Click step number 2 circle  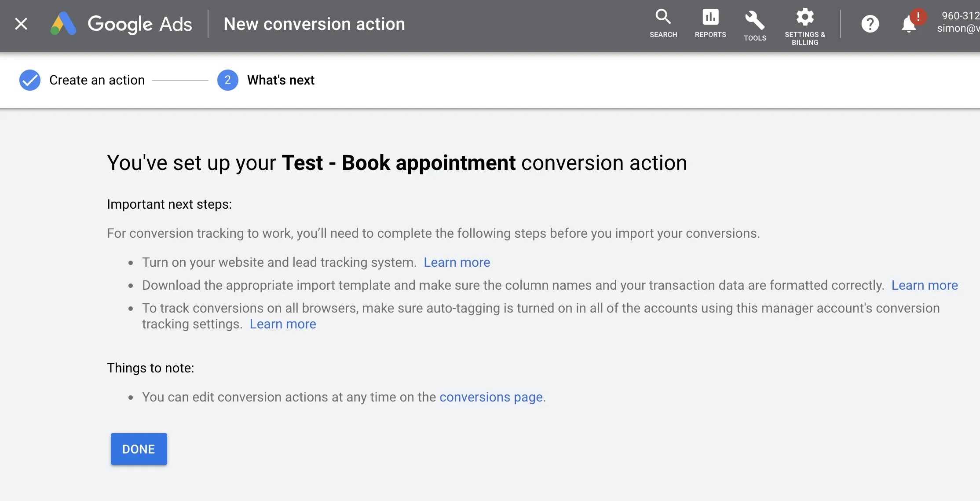tap(227, 80)
